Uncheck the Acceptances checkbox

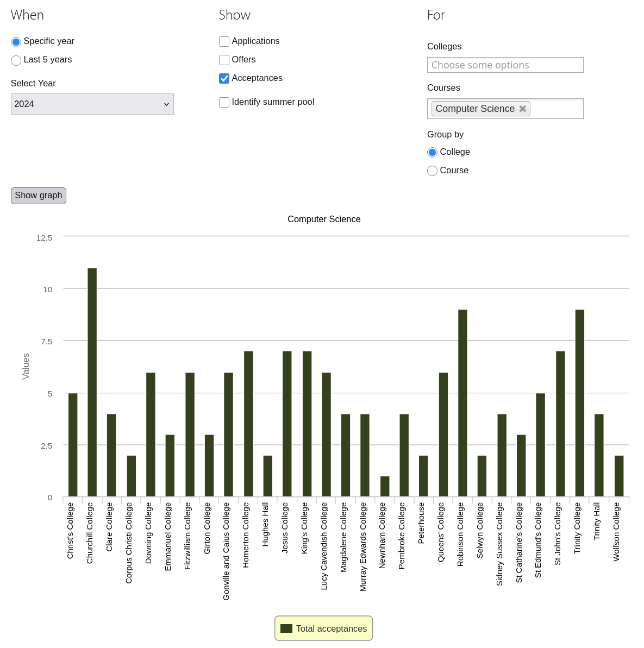click(x=224, y=79)
